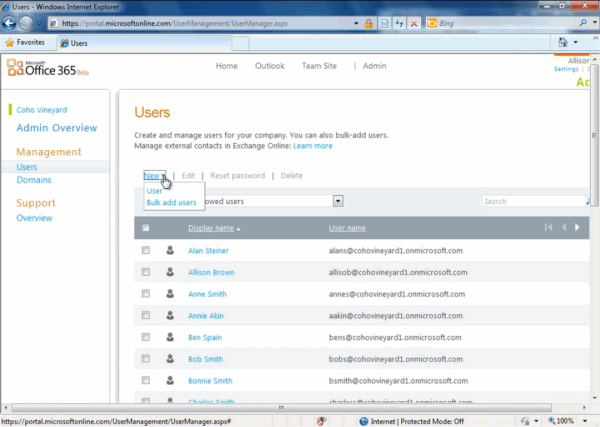Open the Home button dropdown arrow
Viewport: 600px width, 427px height.
[576, 42]
